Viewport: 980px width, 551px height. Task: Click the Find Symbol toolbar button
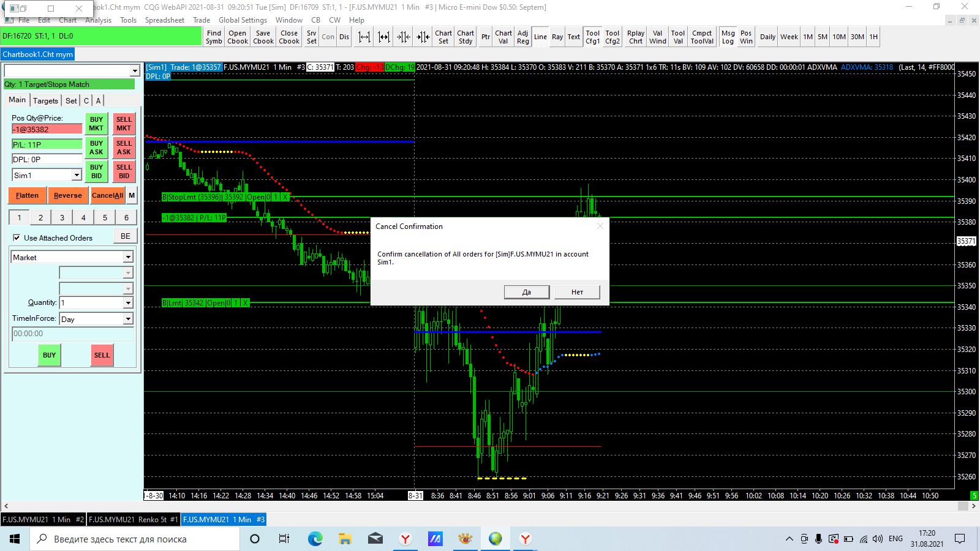214,37
